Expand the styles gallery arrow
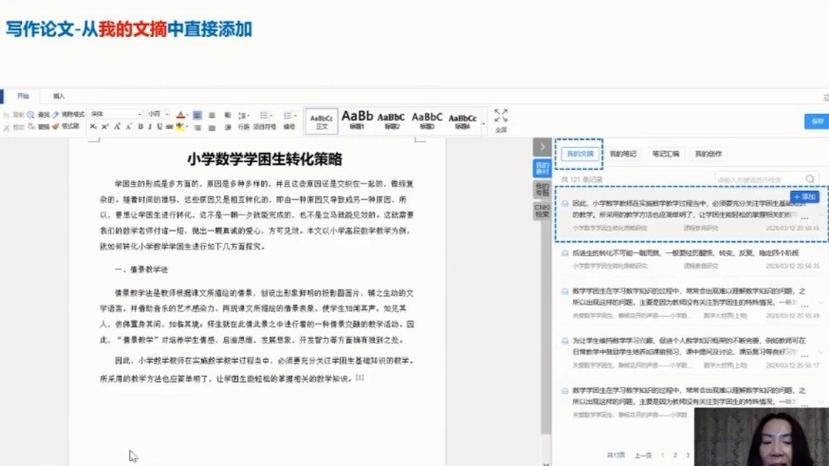 (x=483, y=124)
